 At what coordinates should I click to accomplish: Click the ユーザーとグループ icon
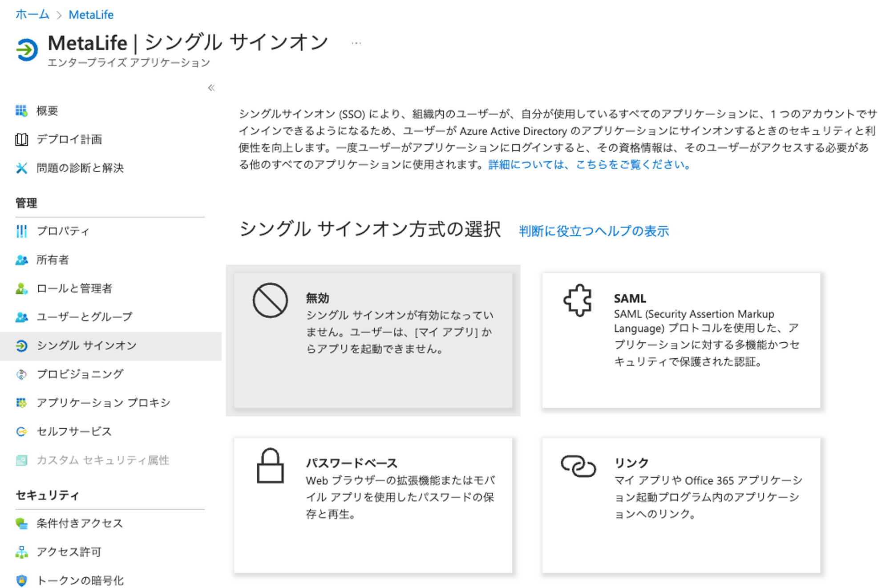click(x=21, y=317)
